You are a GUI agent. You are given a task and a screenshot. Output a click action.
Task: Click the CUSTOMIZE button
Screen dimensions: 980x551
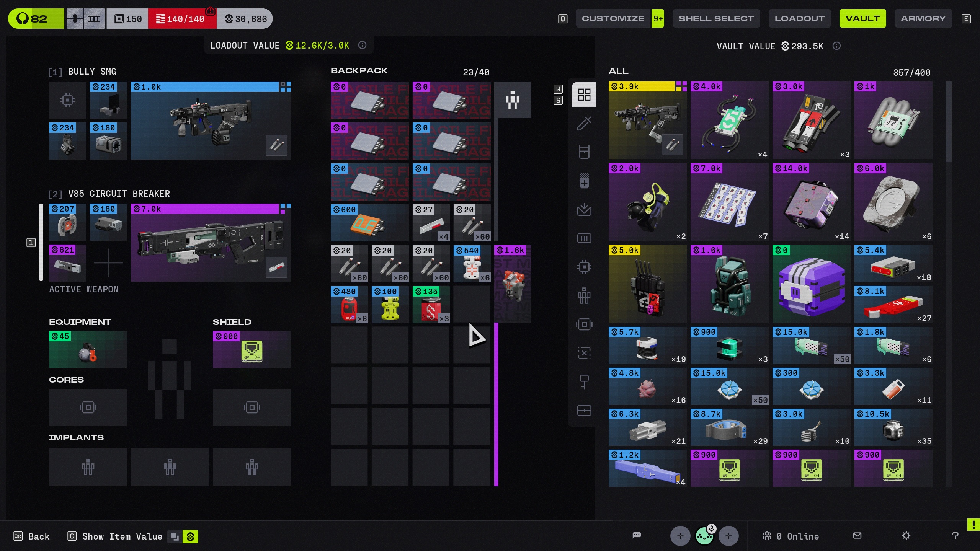(x=613, y=18)
